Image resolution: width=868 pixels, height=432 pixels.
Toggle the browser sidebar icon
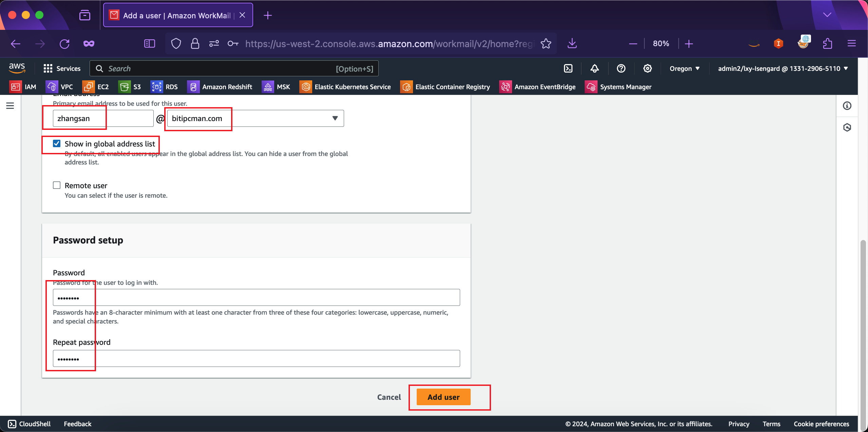click(150, 44)
